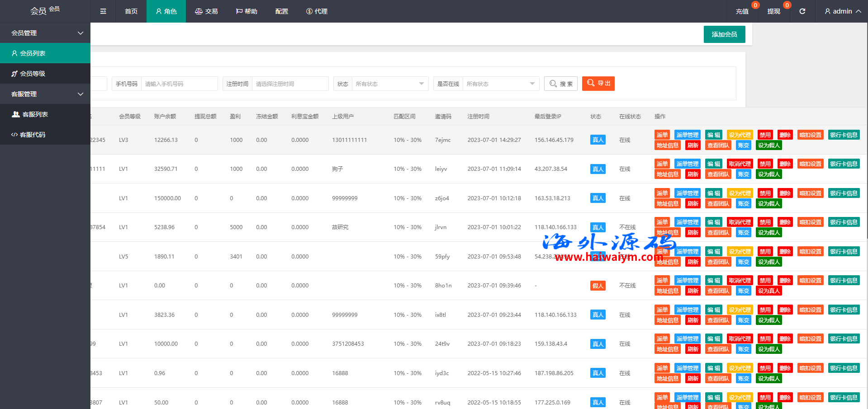868x409 pixels.
Task: Click the refresh icon in top bar
Action: pos(802,11)
